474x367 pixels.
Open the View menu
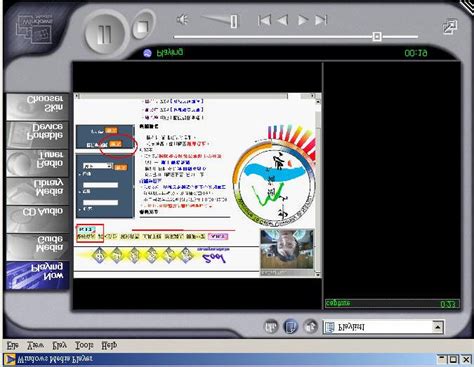click(x=35, y=345)
